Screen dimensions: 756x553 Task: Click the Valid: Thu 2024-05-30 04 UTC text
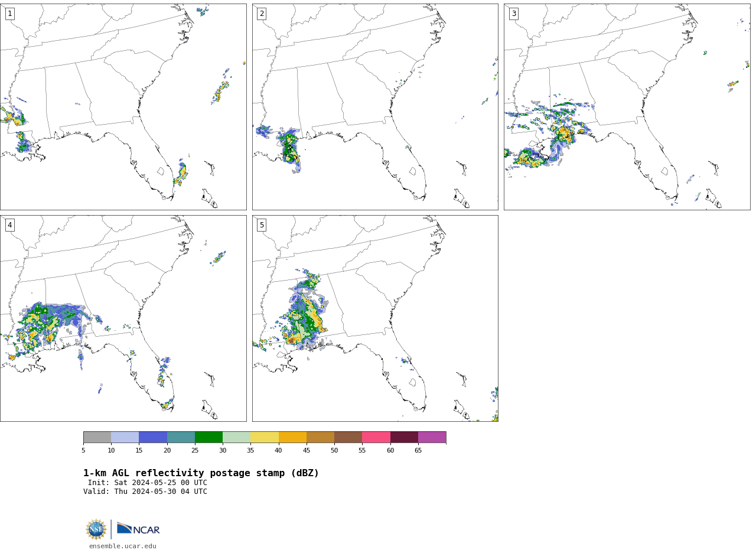[x=145, y=492]
